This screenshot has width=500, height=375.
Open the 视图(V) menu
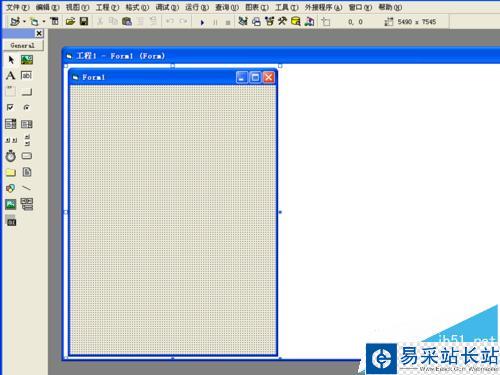77,7
